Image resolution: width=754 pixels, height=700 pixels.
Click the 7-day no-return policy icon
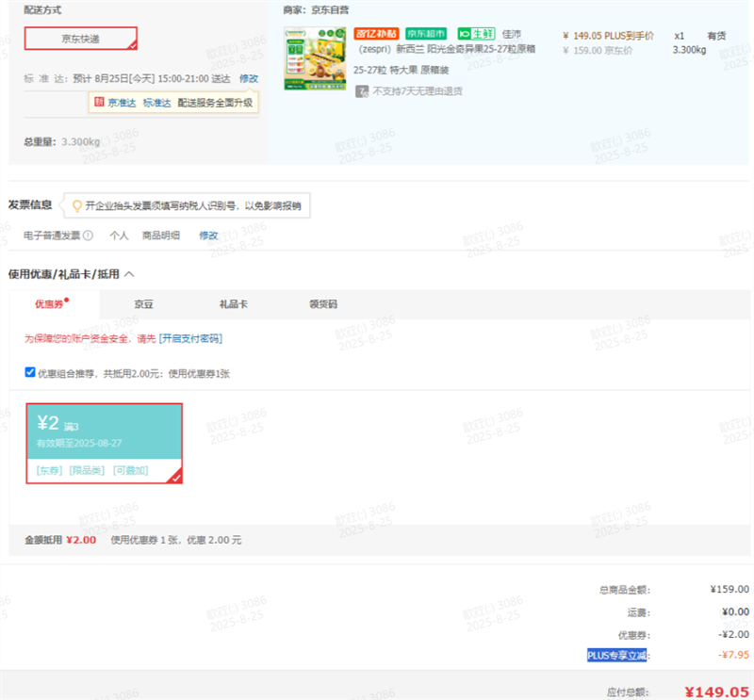pyautogui.click(x=362, y=91)
